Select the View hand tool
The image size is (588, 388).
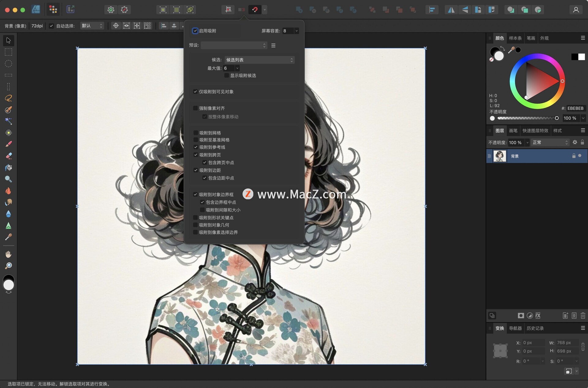[x=9, y=254]
